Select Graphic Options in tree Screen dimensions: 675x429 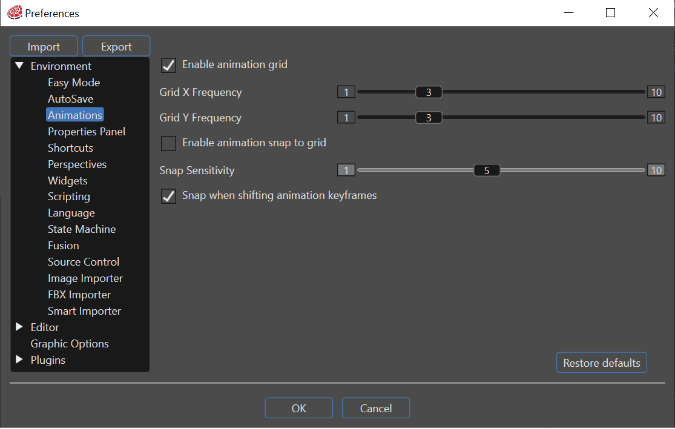click(69, 344)
